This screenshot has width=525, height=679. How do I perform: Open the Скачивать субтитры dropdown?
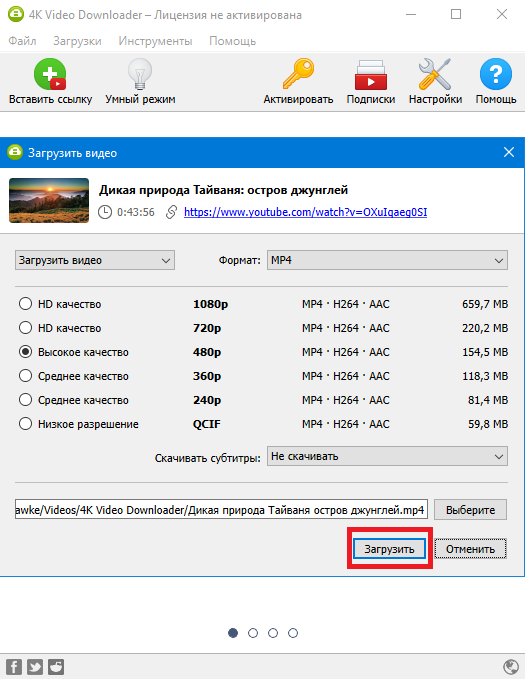pyautogui.click(x=387, y=456)
